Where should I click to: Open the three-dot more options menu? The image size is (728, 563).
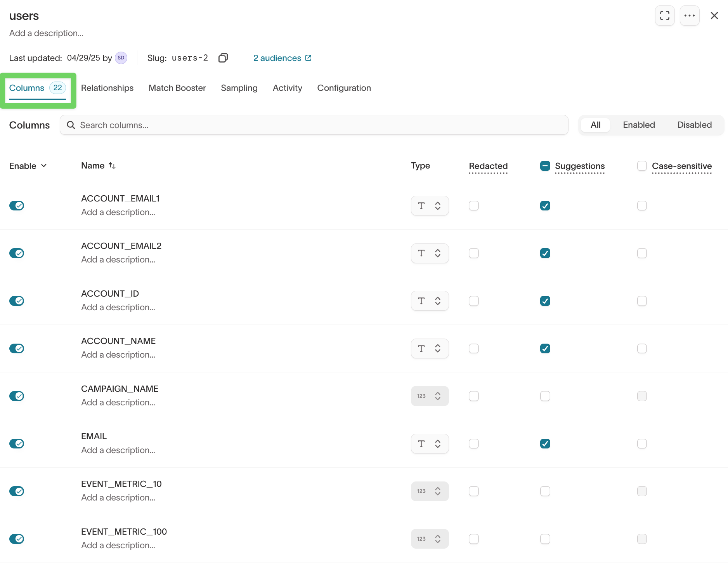point(689,16)
